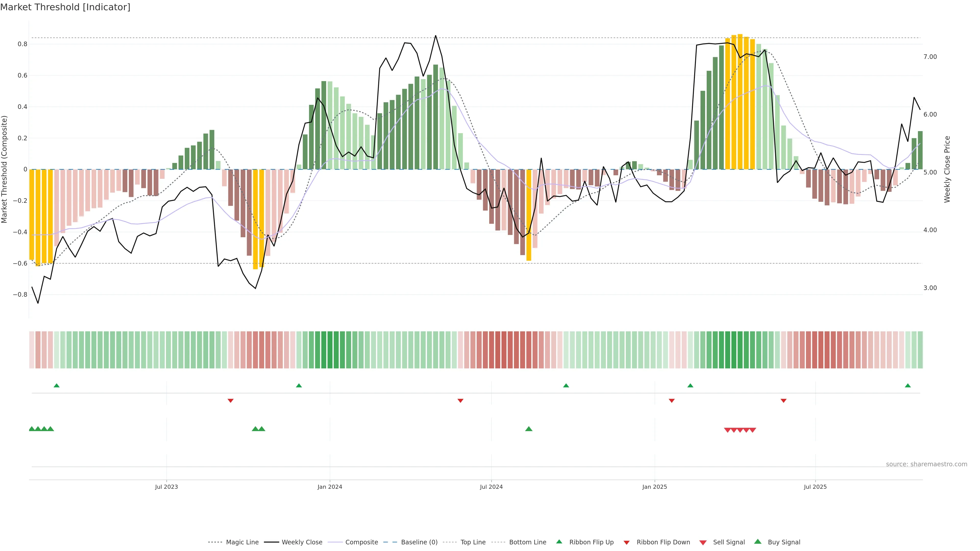
Task: Click the Market Threshold [Indicator] chart title
Action: click(65, 7)
